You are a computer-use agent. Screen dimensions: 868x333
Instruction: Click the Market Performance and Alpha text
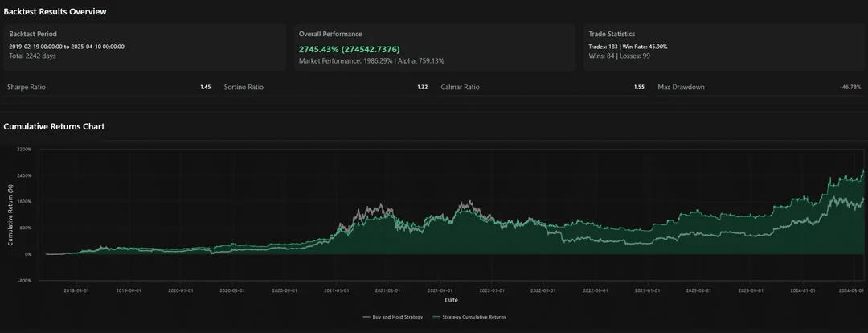[371, 60]
